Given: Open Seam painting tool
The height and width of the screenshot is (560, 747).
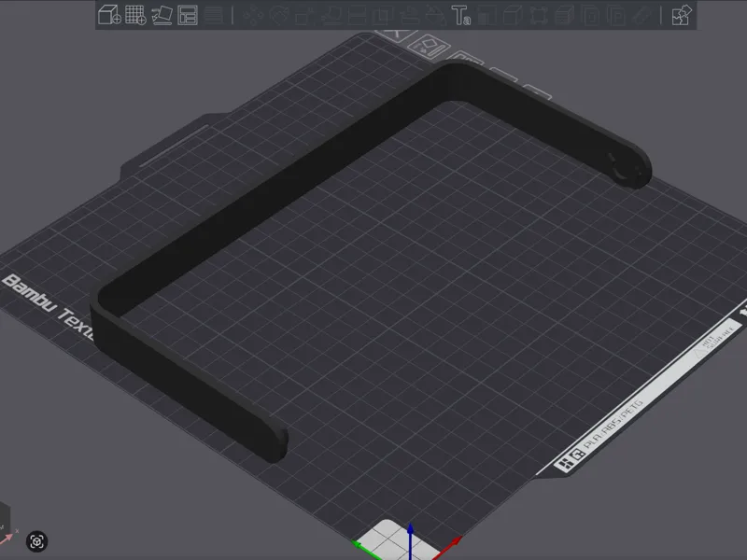Looking at the screenshot, I should (x=435, y=15).
